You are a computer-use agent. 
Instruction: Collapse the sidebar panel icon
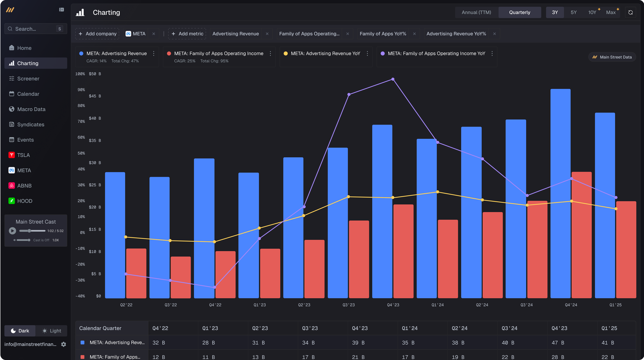62,9
